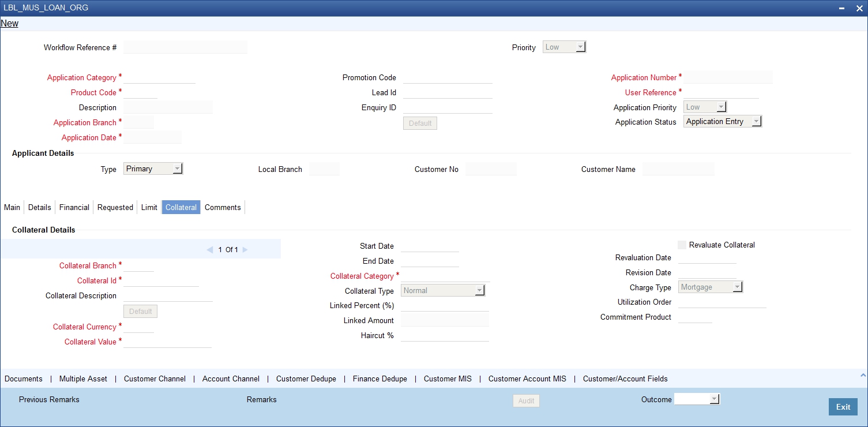Click the Customer No field
This screenshot has height=427, width=868.
click(491, 169)
